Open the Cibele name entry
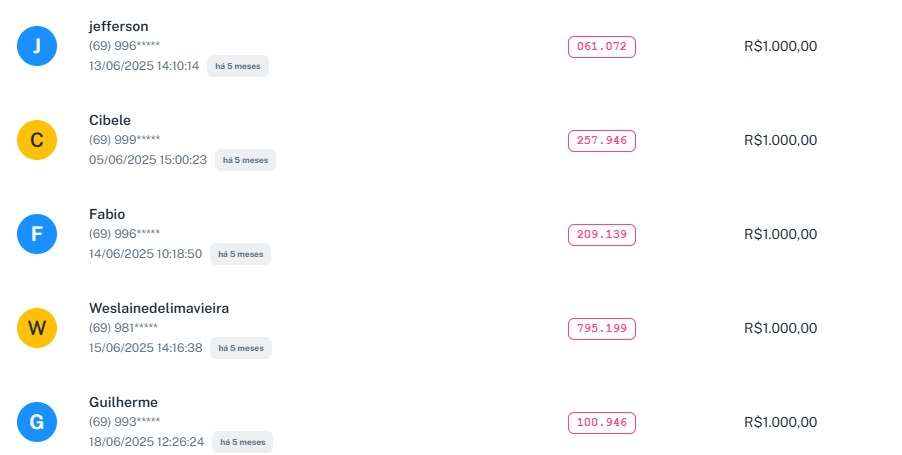This screenshot has height=455, width=902. click(x=110, y=120)
